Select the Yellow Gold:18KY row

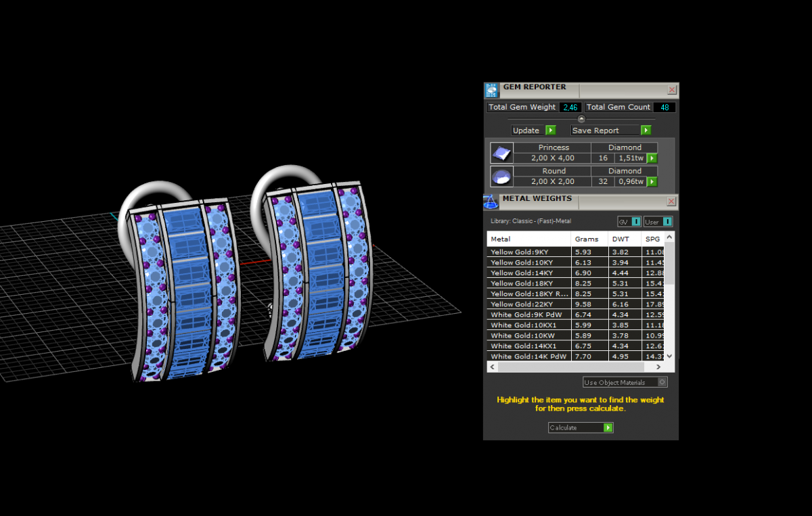point(576,283)
